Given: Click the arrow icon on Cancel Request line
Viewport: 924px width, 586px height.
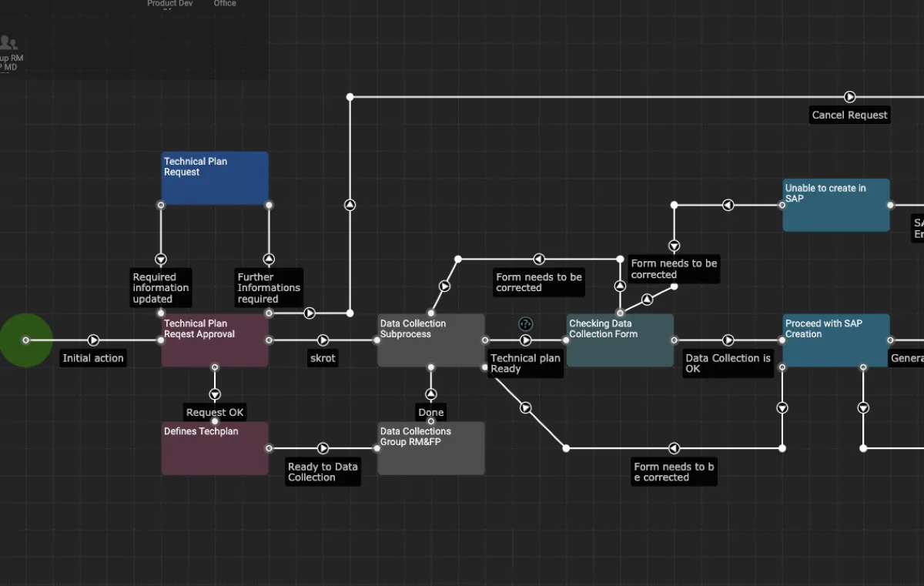Looking at the screenshot, I should (849, 97).
